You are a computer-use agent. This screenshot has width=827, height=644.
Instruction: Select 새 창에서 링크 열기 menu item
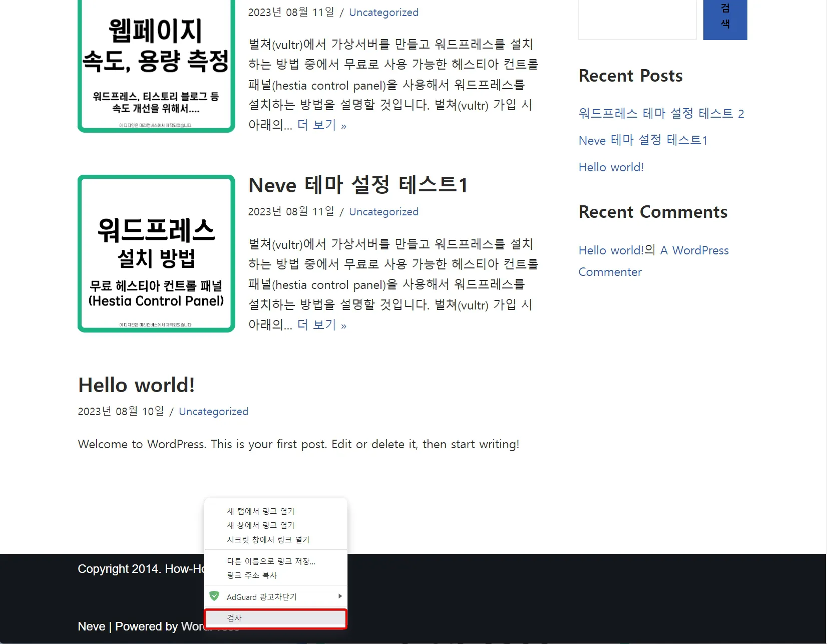(276, 525)
